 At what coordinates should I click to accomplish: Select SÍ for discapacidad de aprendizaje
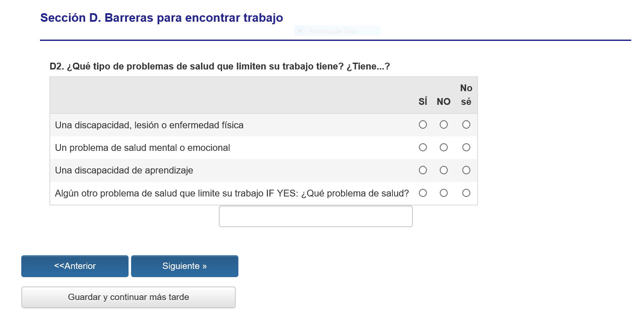click(x=423, y=170)
